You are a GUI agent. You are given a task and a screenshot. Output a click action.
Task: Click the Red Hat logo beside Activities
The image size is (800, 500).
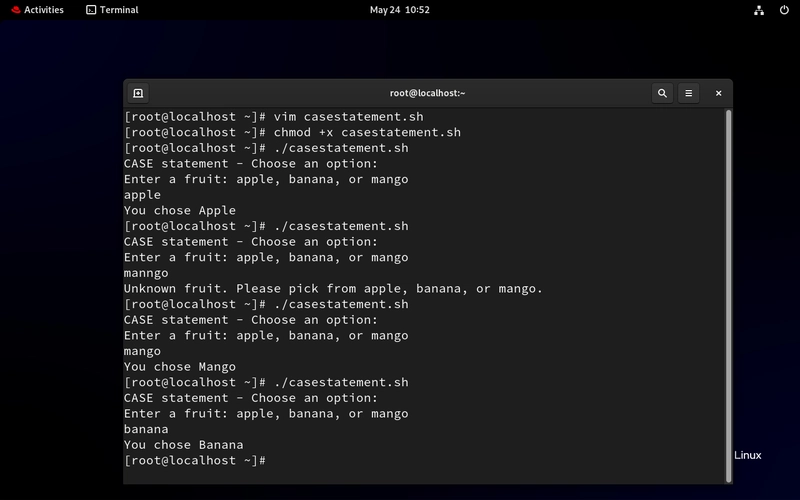point(16,10)
